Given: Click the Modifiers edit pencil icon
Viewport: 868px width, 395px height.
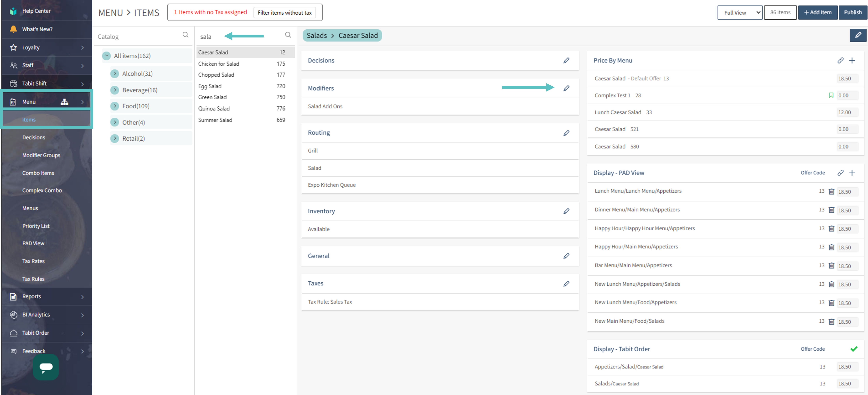Looking at the screenshot, I should coord(566,88).
